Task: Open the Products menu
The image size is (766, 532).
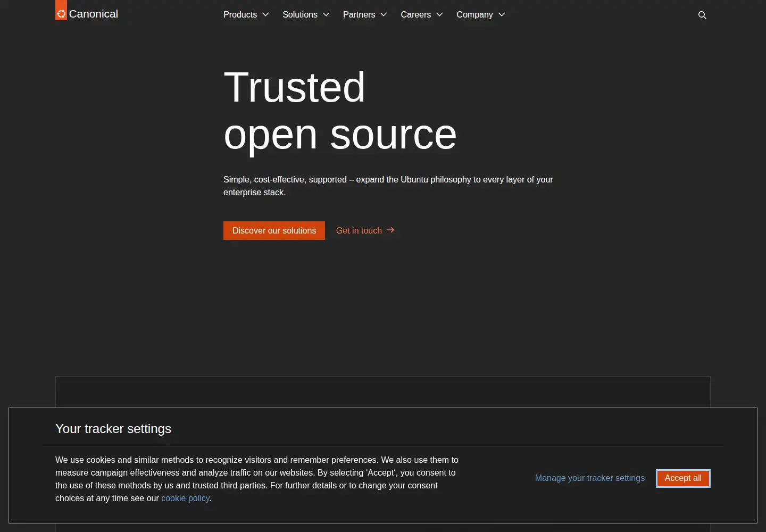Action: [246, 14]
